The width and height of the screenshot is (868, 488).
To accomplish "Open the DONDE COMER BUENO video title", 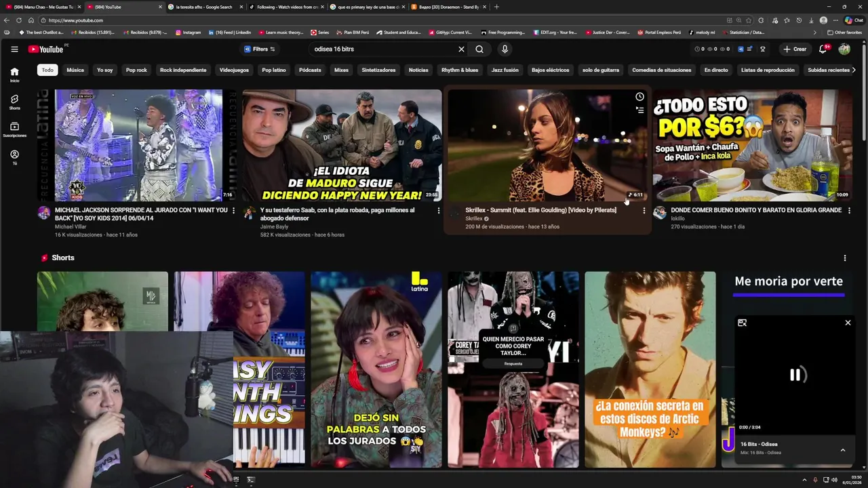I will 755,210.
